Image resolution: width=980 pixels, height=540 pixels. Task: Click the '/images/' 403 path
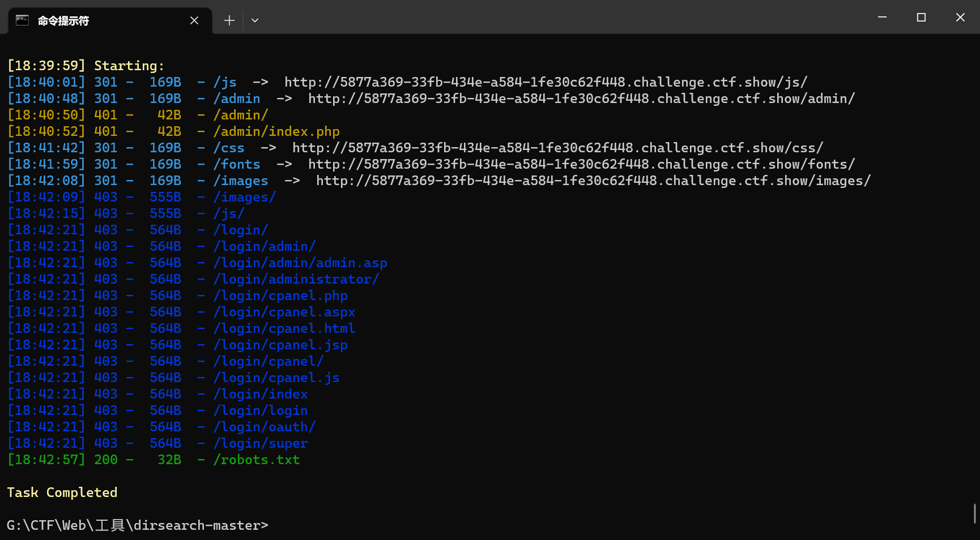coord(245,197)
